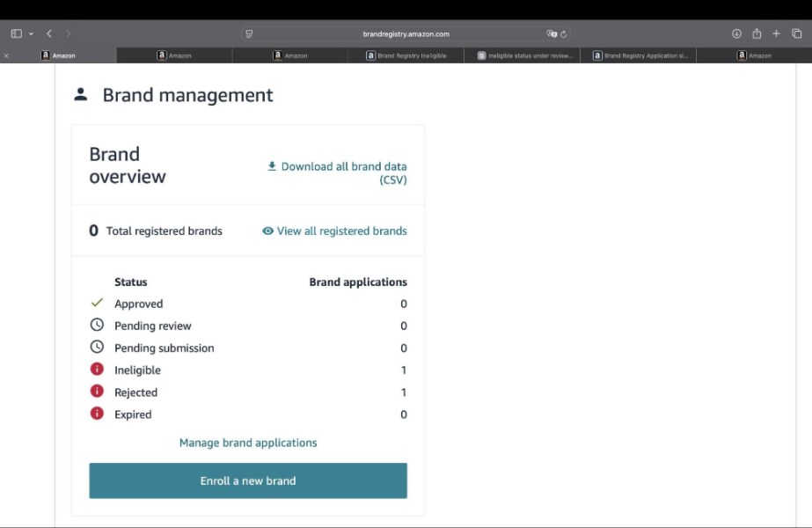Click the 'Brand applications' column header
The width and height of the screenshot is (812, 528).
(x=358, y=282)
